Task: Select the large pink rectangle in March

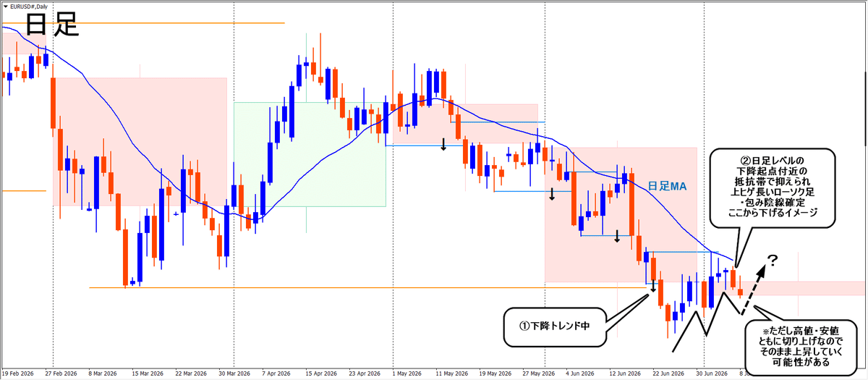Action: tap(139, 141)
